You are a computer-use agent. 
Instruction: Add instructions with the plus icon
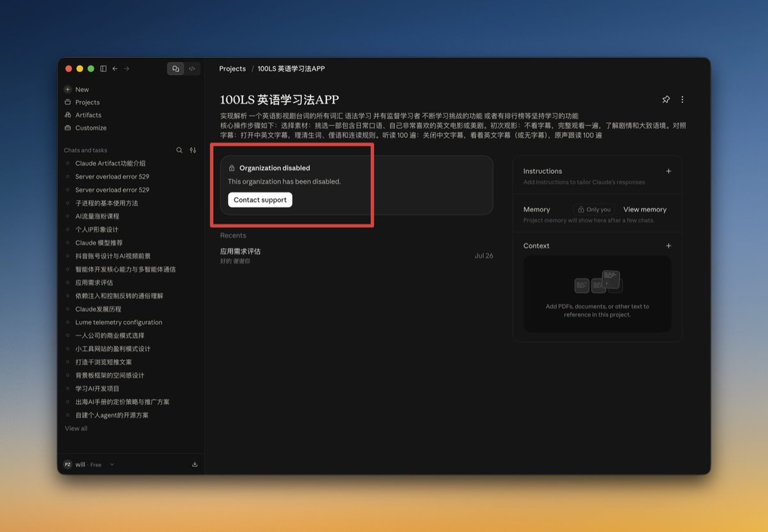coord(669,171)
